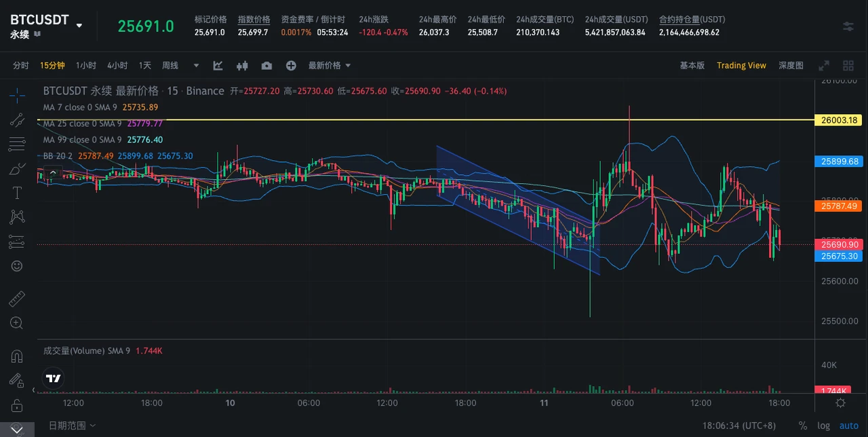Take a chart snapshot with camera icon
The width and height of the screenshot is (868, 437).
pyautogui.click(x=267, y=66)
